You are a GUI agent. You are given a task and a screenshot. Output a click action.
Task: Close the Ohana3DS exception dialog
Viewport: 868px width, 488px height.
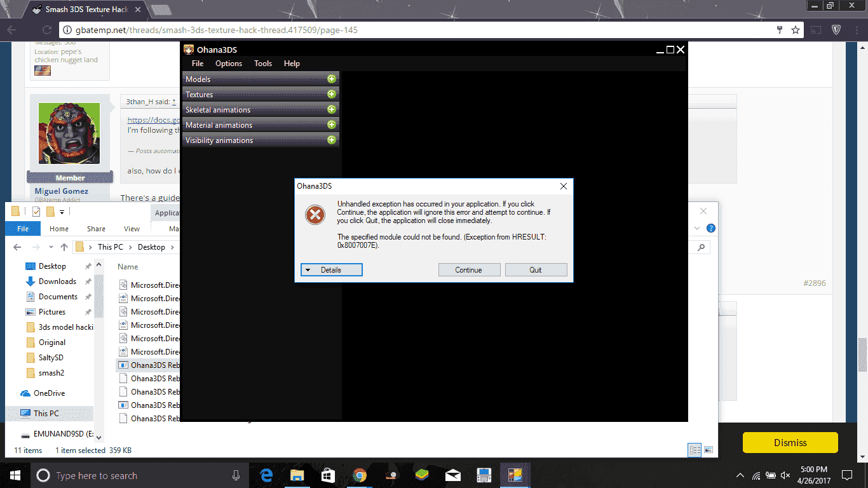(x=563, y=186)
